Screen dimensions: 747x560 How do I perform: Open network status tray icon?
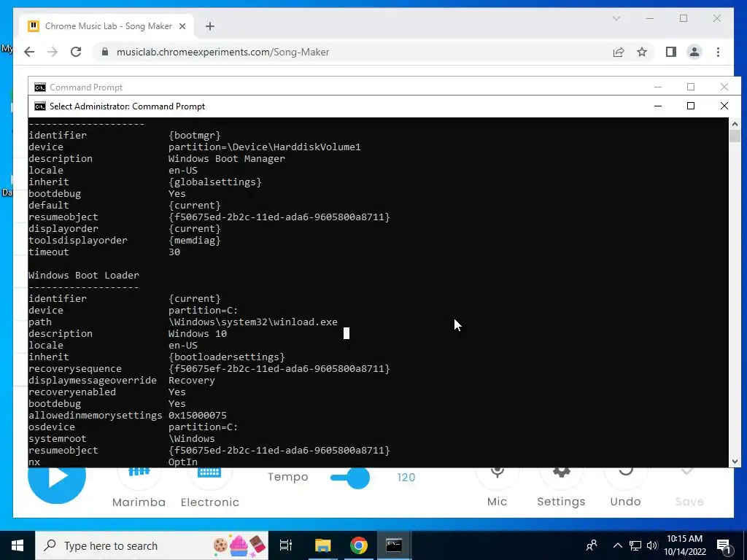[635, 545]
